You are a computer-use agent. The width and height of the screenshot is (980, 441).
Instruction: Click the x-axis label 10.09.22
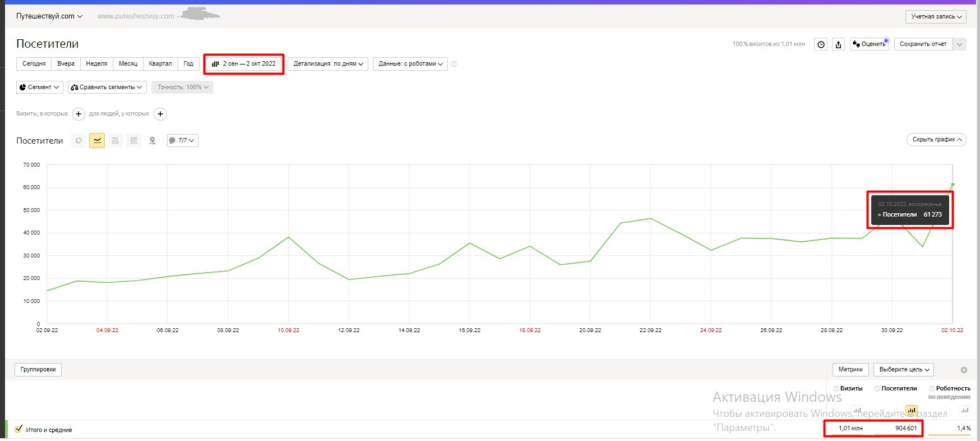tap(289, 330)
